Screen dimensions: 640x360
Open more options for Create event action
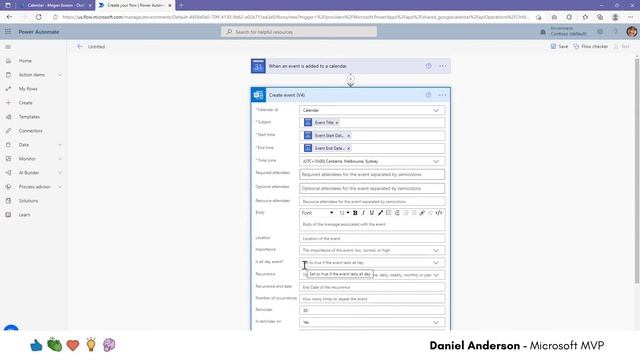coord(442,95)
